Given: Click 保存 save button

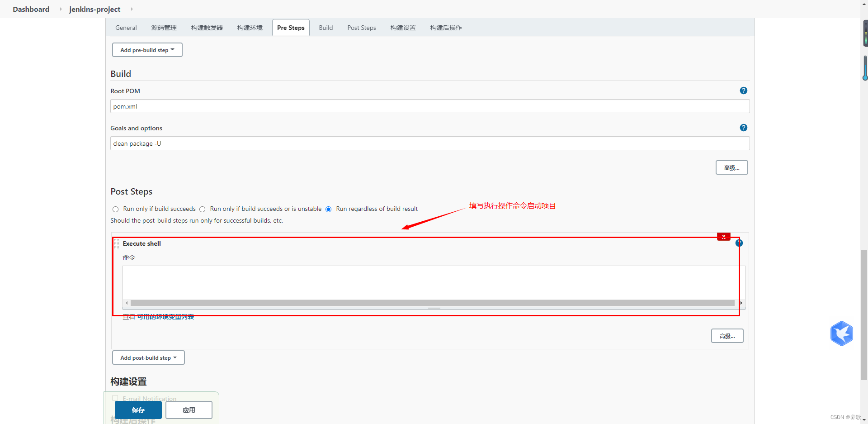Looking at the screenshot, I should pyautogui.click(x=138, y=410).
